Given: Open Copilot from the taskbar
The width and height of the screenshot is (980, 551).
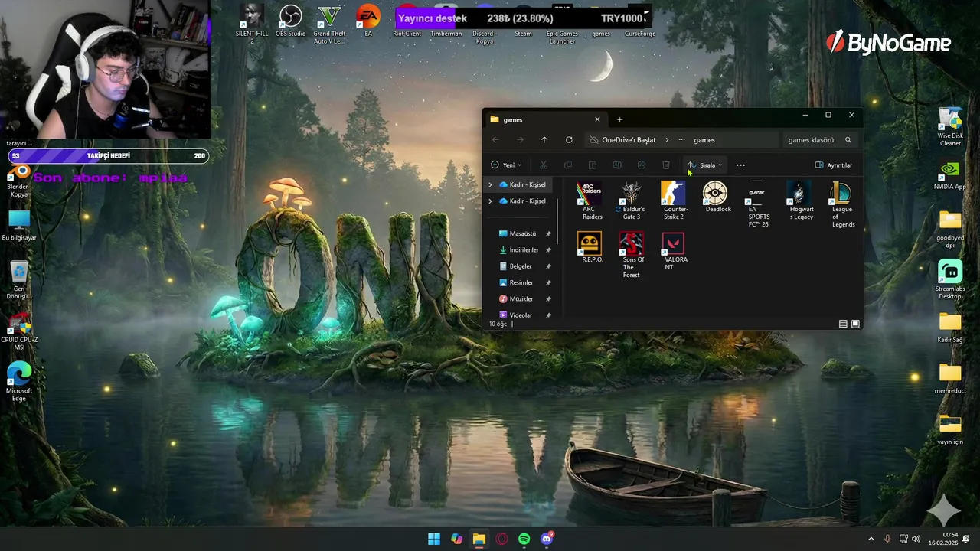Looking at the screenshot, I should 456,539.
